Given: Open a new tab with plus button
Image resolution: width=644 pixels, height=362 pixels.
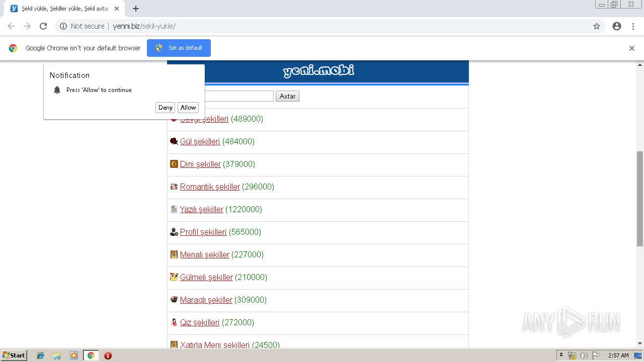Looking at the screenshot, I should (136, 9).
